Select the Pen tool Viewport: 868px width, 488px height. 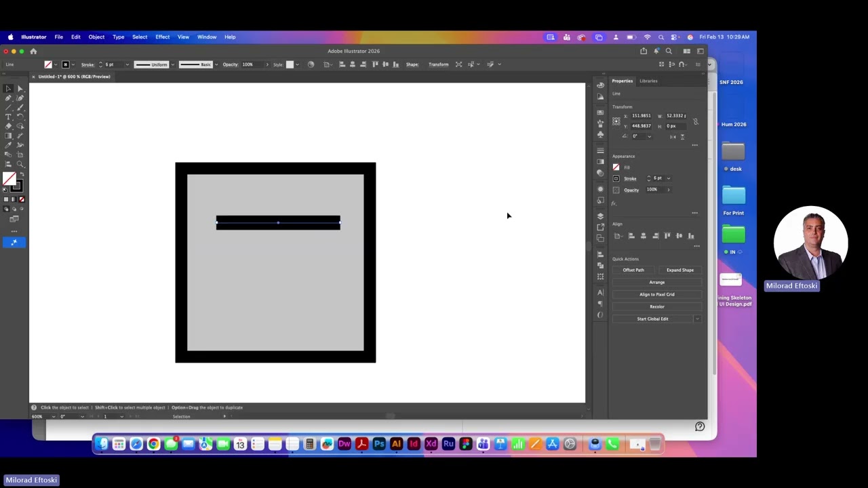pyautogui.click(x=8, y=98)
